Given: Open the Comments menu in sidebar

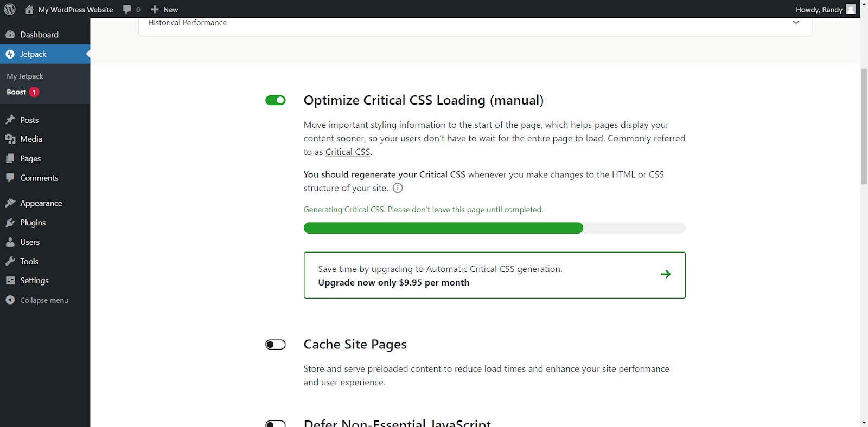Looking at the screenshot, I should click(45, 178).
